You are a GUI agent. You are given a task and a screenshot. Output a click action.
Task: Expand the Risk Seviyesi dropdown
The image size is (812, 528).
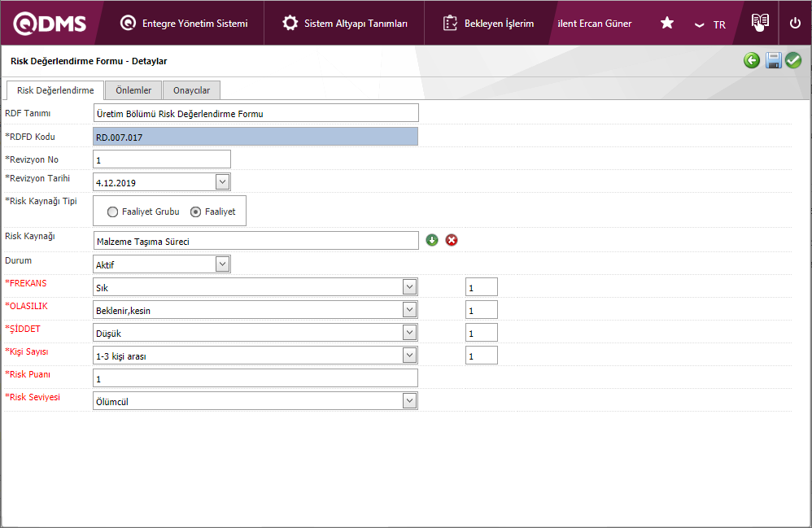(x=409, y=401)
